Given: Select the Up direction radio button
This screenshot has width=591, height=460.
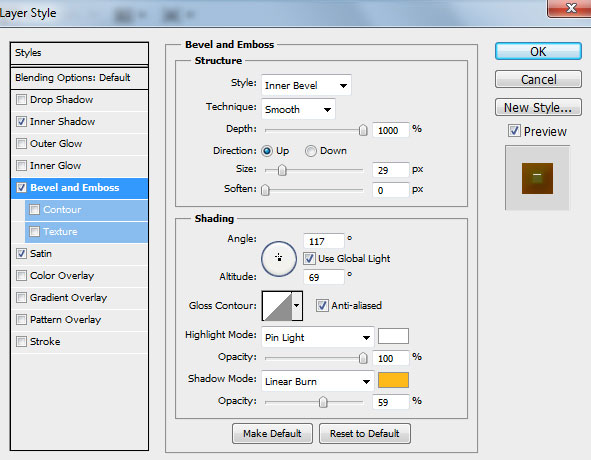Looking at the screenshot, I should click(x=267, y=151).
